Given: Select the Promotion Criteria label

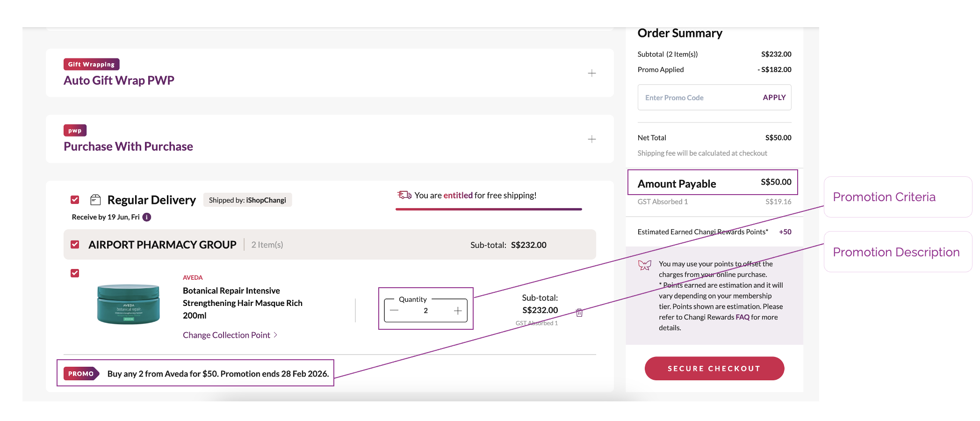Looking at the screenshot, I should coord(884,197).
